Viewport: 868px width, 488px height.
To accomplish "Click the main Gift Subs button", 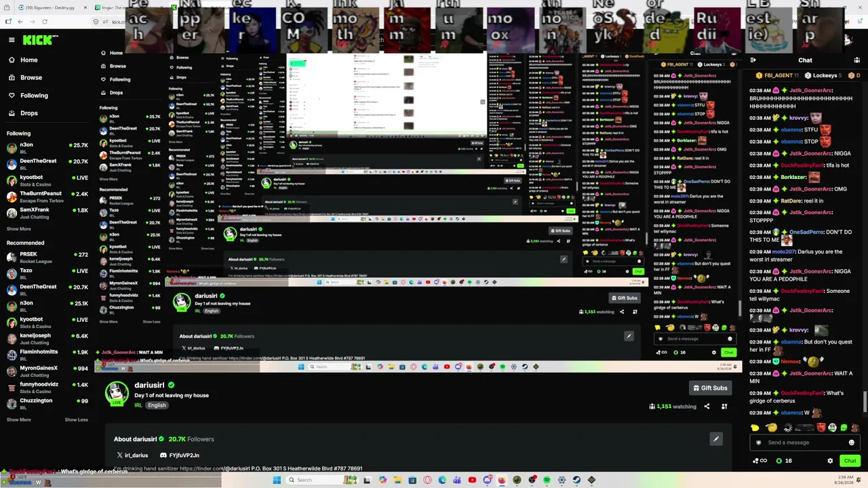I will point(710,388).
